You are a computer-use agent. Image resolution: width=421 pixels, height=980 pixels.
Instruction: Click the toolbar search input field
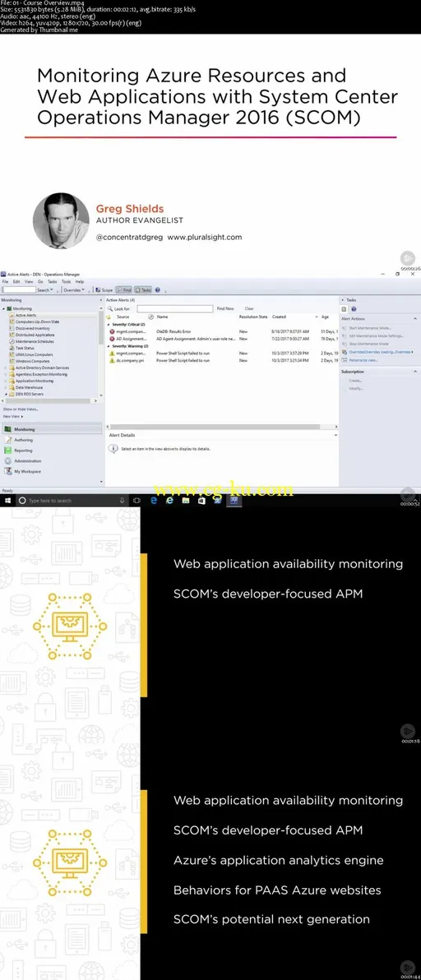(x=19, y=290)
